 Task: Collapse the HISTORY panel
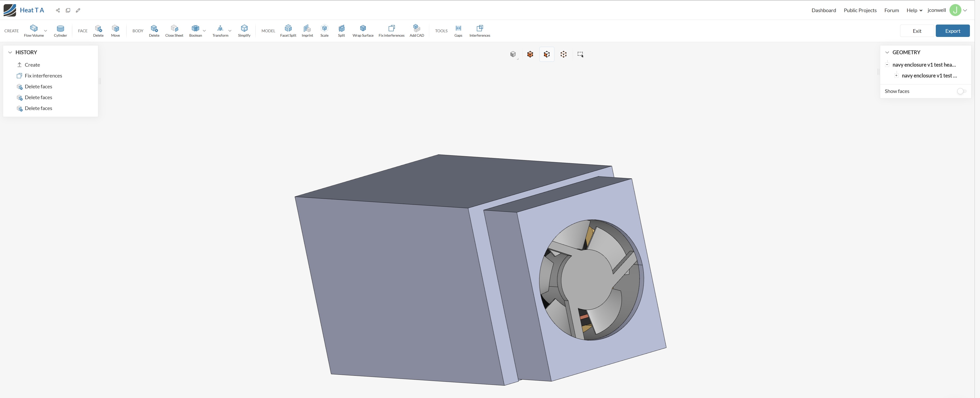[10, 52]
